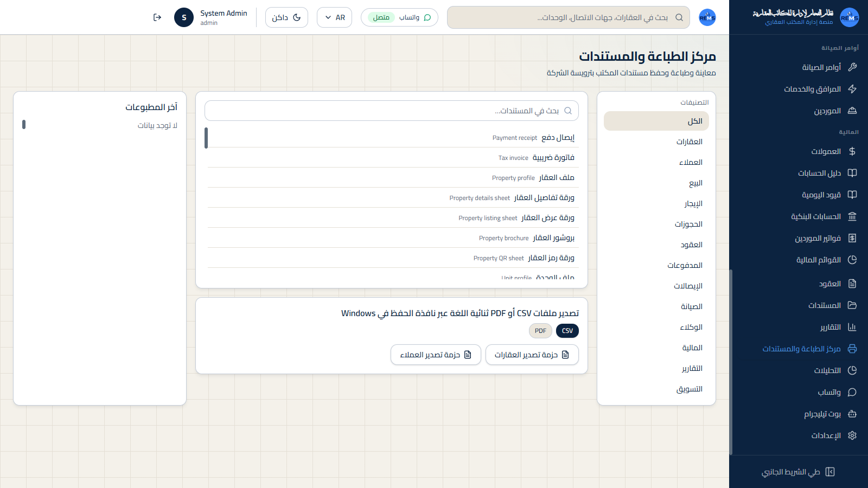Open the AR language dropdown

pos(334,17)
